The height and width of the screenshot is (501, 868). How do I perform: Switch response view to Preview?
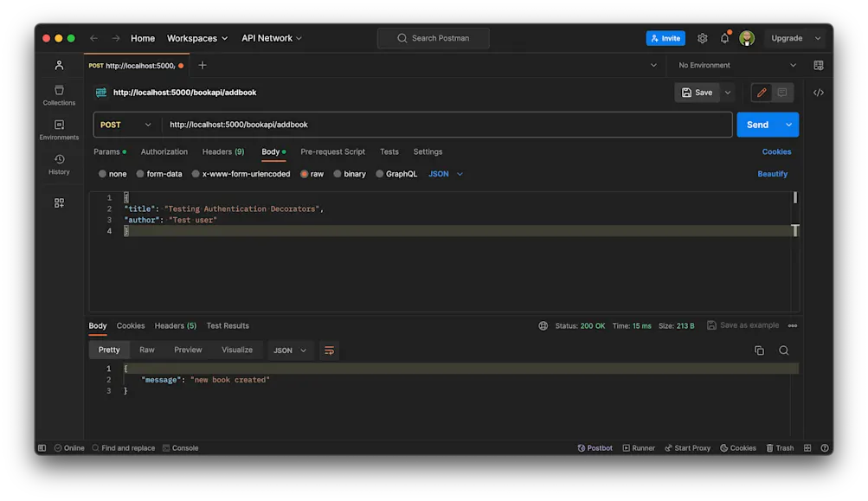[x=188, y=350]
